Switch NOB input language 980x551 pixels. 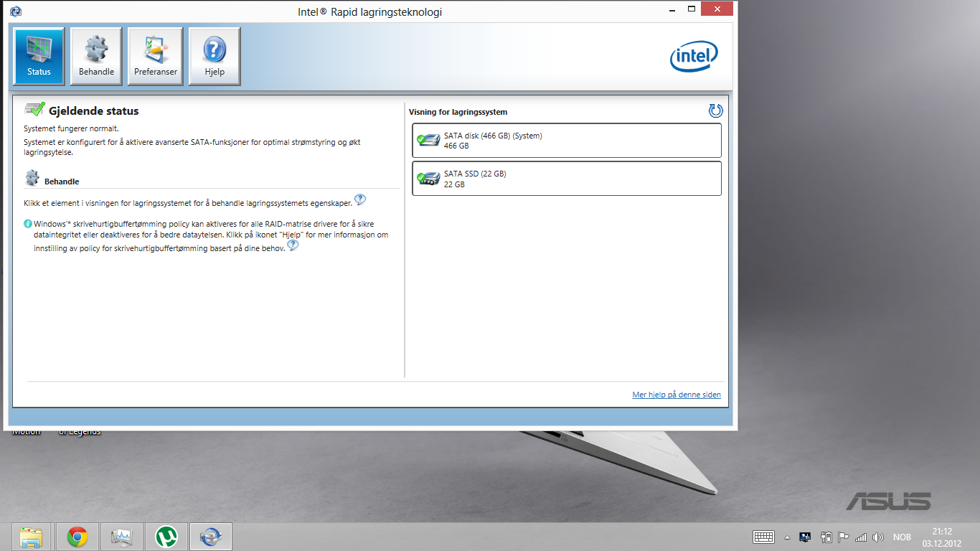[x=902, y=537]
